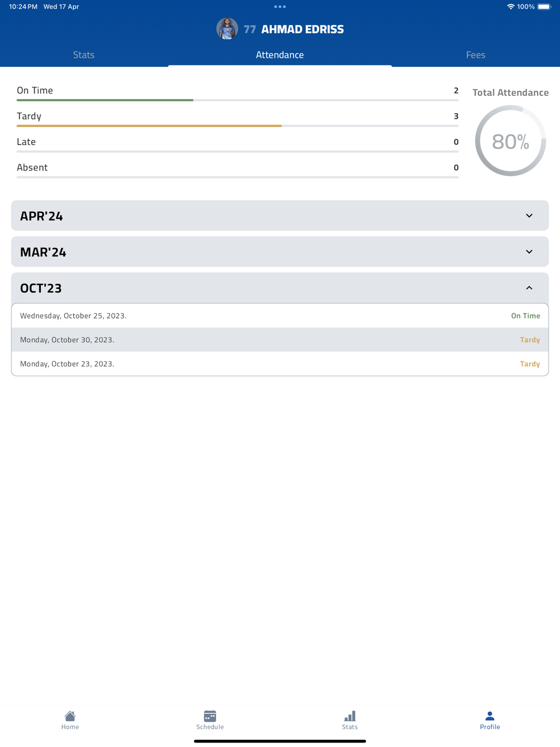Tap the Home icon in bottom bar

coord(70,716)
